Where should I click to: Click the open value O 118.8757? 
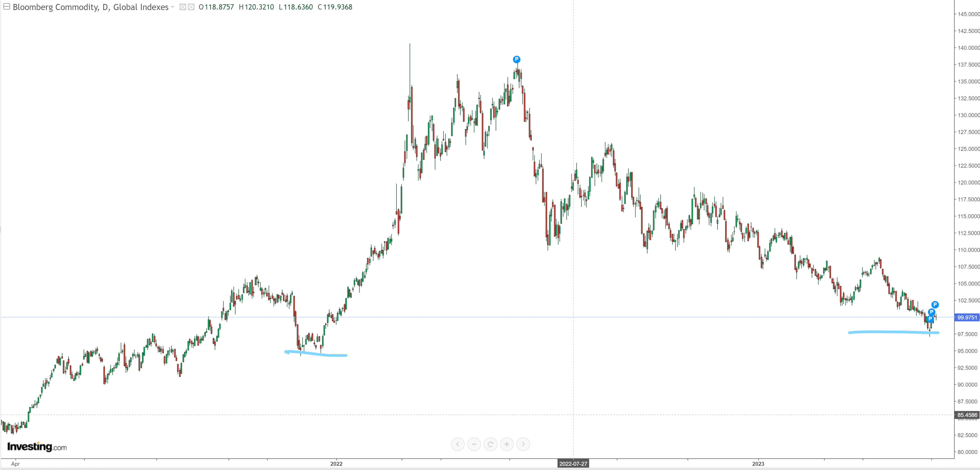pyautogui.click(x=216, y=7)
